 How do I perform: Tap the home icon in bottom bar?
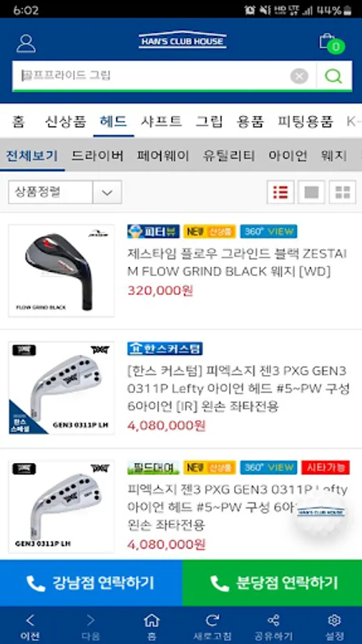pos(152,626)
